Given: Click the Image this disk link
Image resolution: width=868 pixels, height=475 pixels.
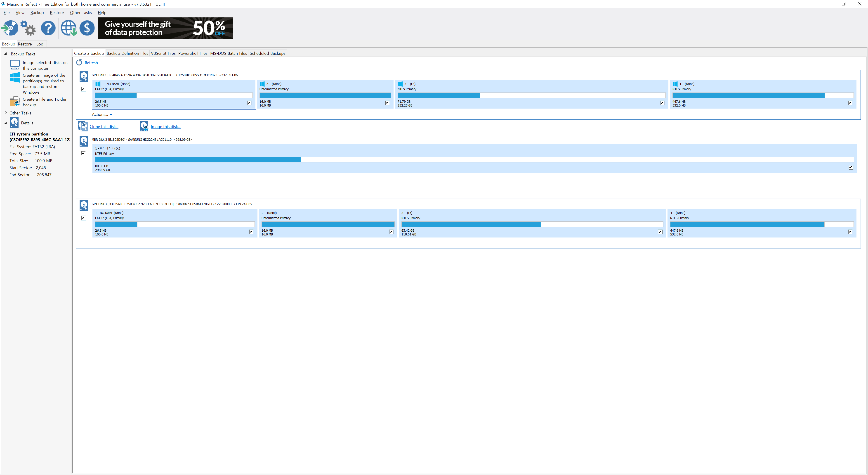Looking at the screenshot, I should [165, 127].
